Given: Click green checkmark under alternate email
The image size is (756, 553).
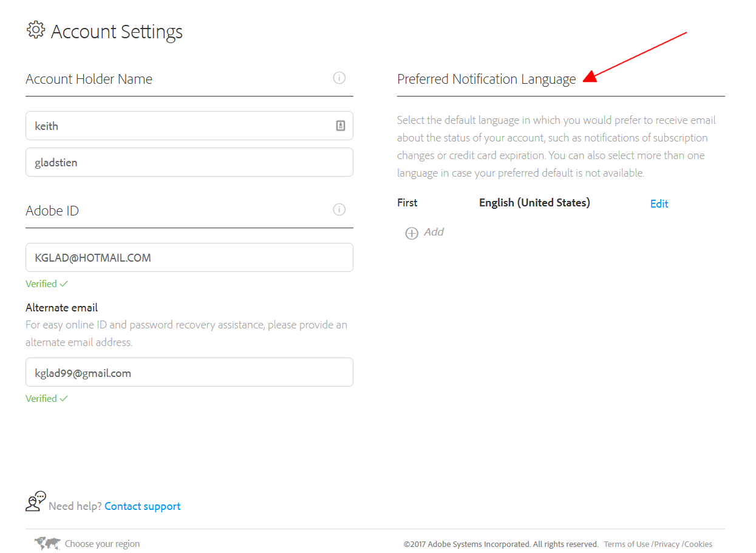Looking at the screenshot, I should click(64, 398).
